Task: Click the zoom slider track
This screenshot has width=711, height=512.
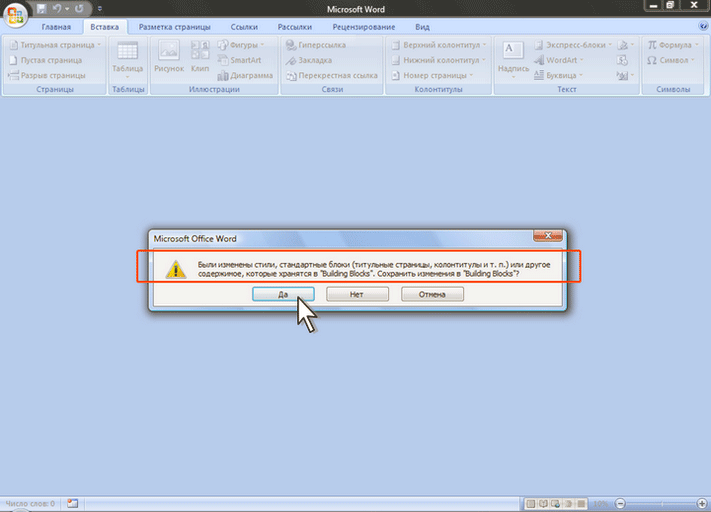Action: click(661, 503)
